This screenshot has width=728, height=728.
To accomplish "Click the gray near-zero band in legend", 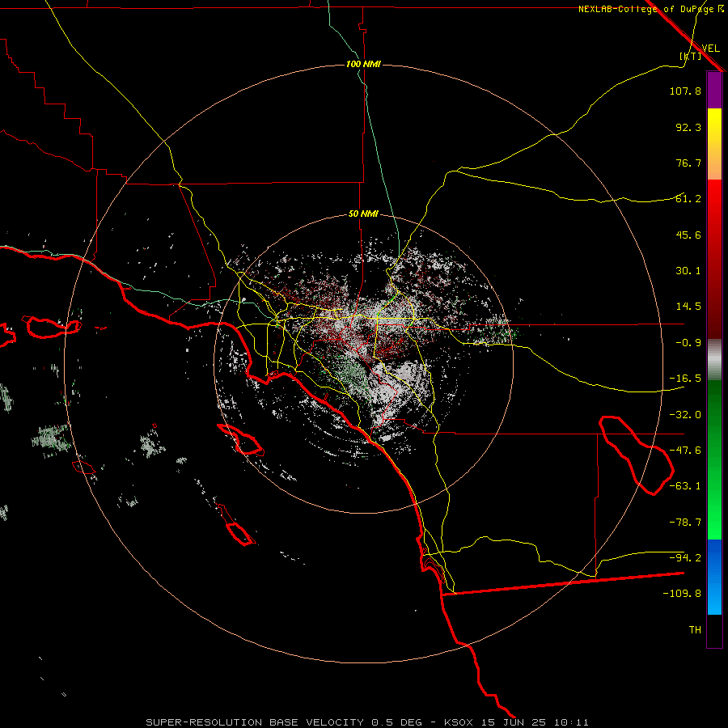I will tap(714, 360).
